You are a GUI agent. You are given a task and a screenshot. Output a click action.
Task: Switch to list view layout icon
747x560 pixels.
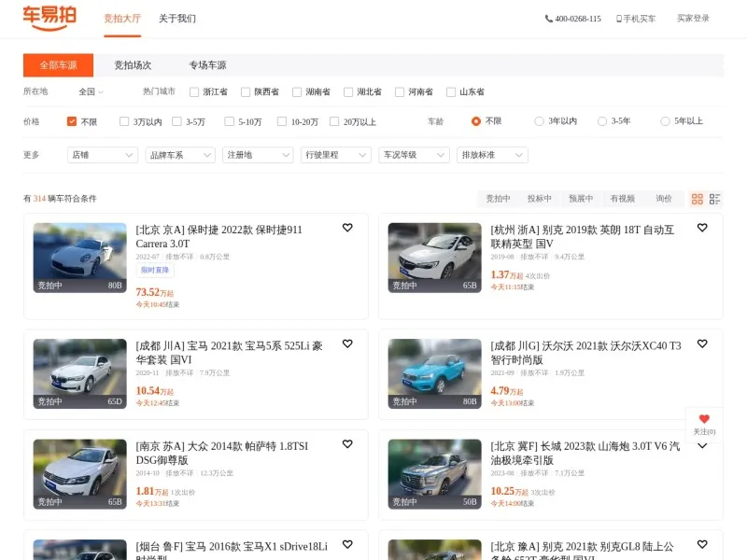click(714, 199)
